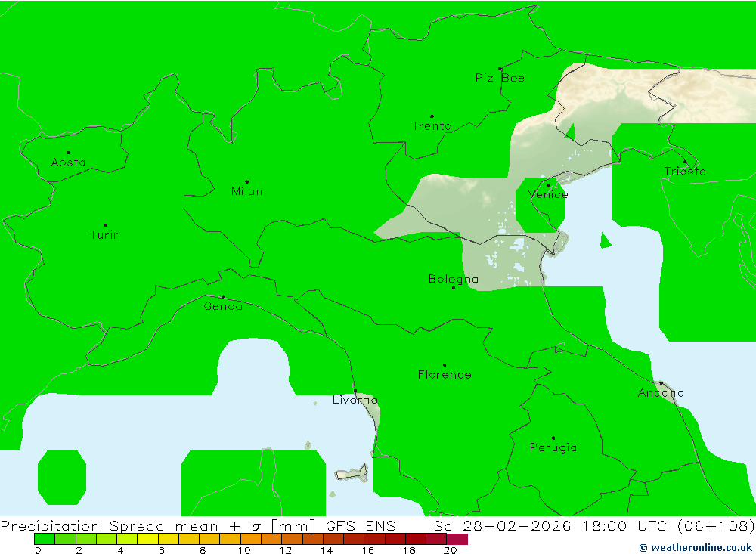Click the Florence city label
Screen dimensions: 756x554
[445, 375]
